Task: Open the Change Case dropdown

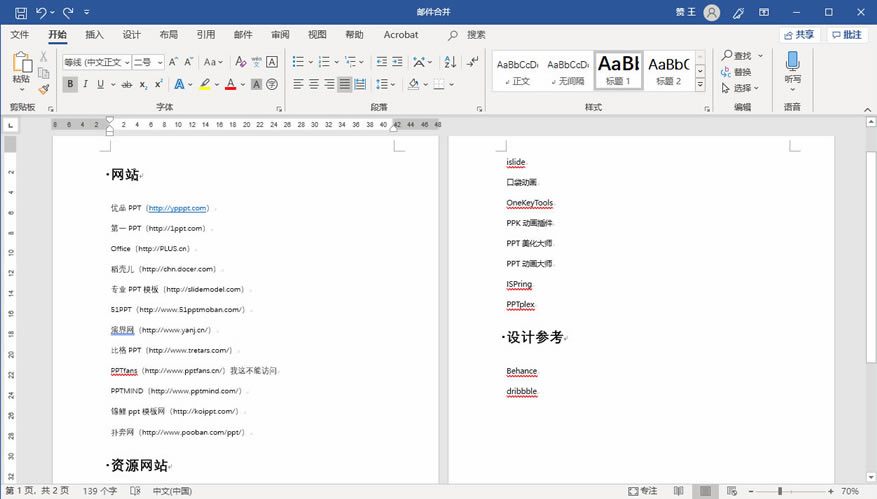Action: 213,62
